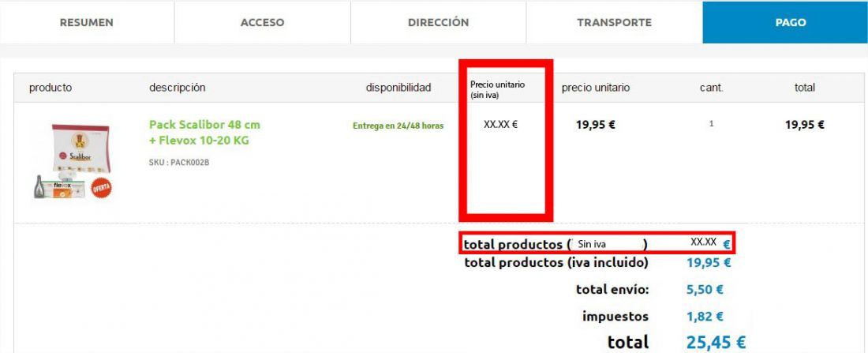868x353 pixels.
Task: Select the SKU : PACK002B text
Action: 179,163
